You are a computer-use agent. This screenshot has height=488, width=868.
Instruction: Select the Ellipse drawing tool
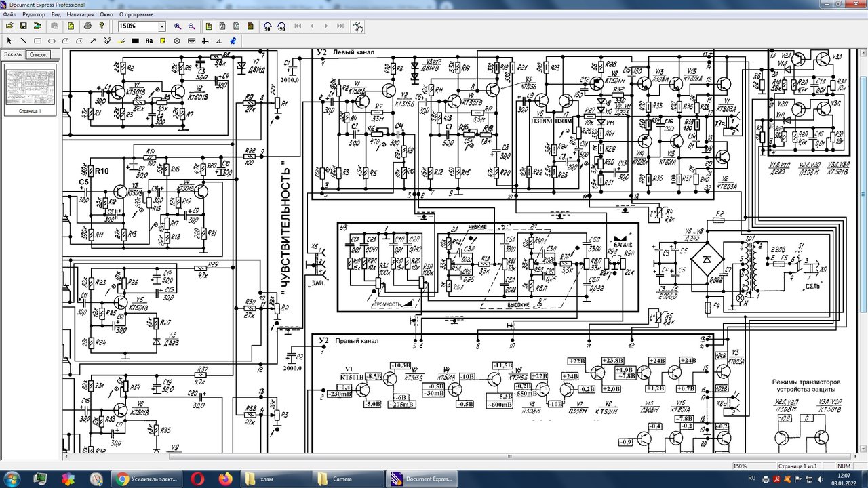[52, 41]
